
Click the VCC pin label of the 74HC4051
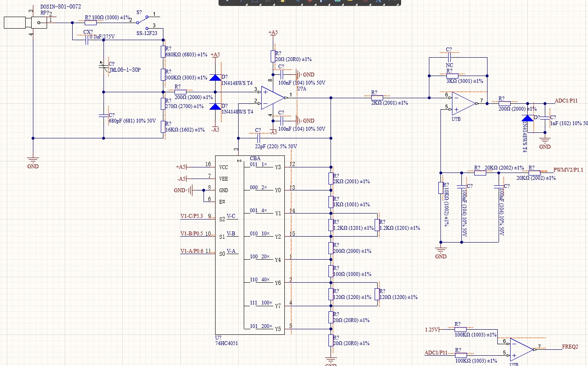[223, 167]
